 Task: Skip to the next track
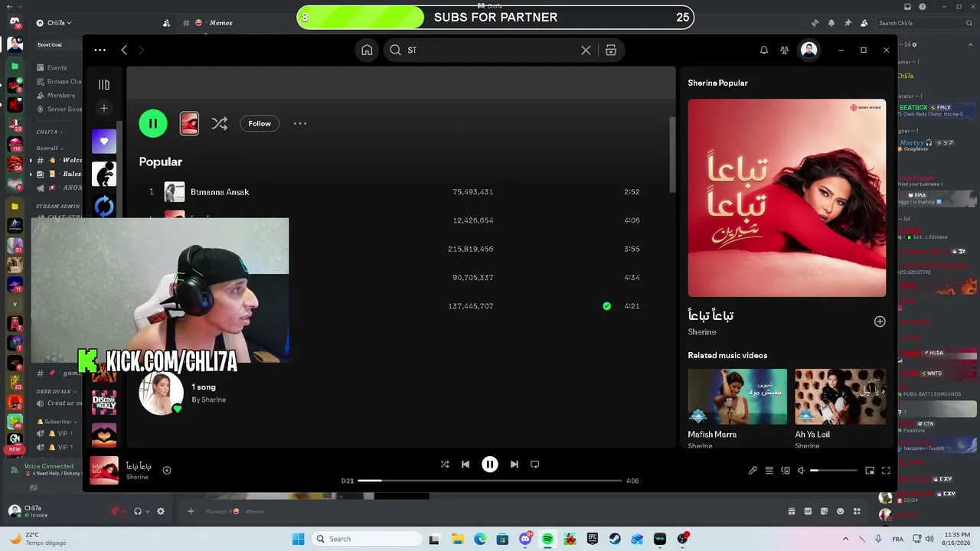514,464
